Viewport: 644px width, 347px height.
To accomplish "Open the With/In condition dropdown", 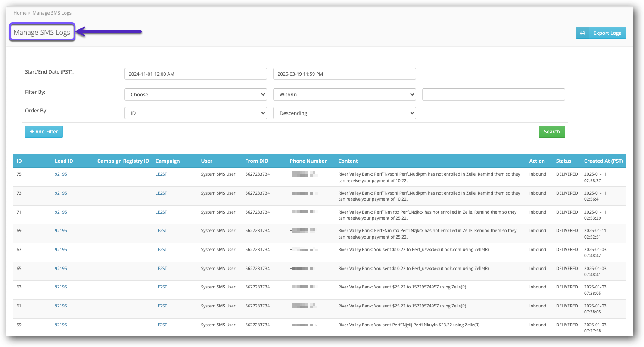I will pyautogui.click(x=345, y=95).
